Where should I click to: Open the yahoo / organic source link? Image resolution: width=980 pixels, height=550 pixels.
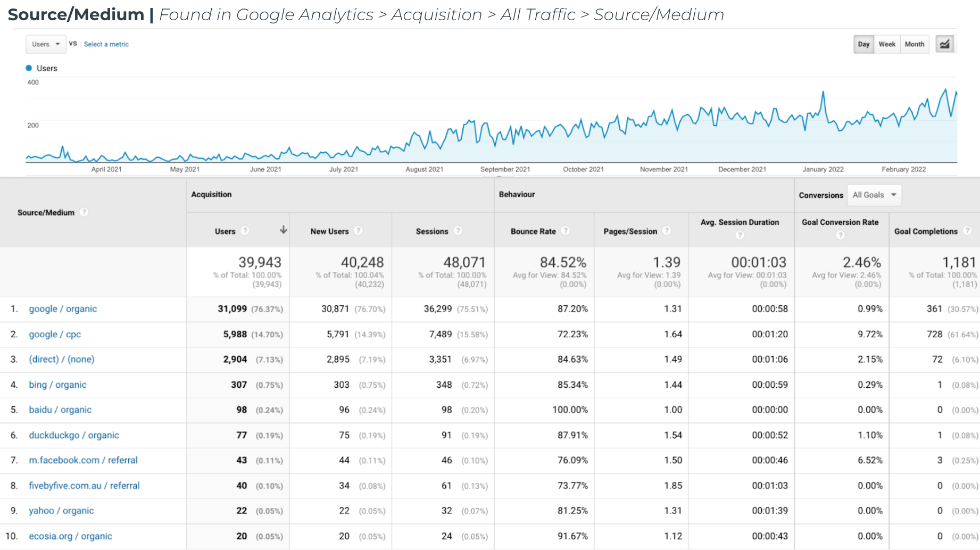point(61,511)
